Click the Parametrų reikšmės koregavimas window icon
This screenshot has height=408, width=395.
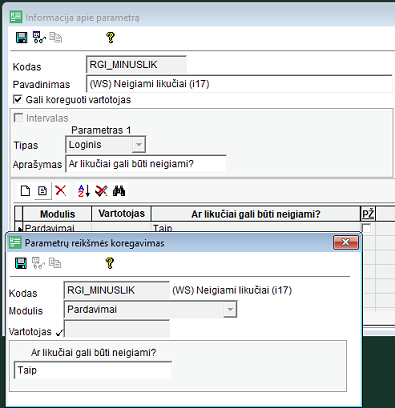pyautogui.click(x=15, y=243)
